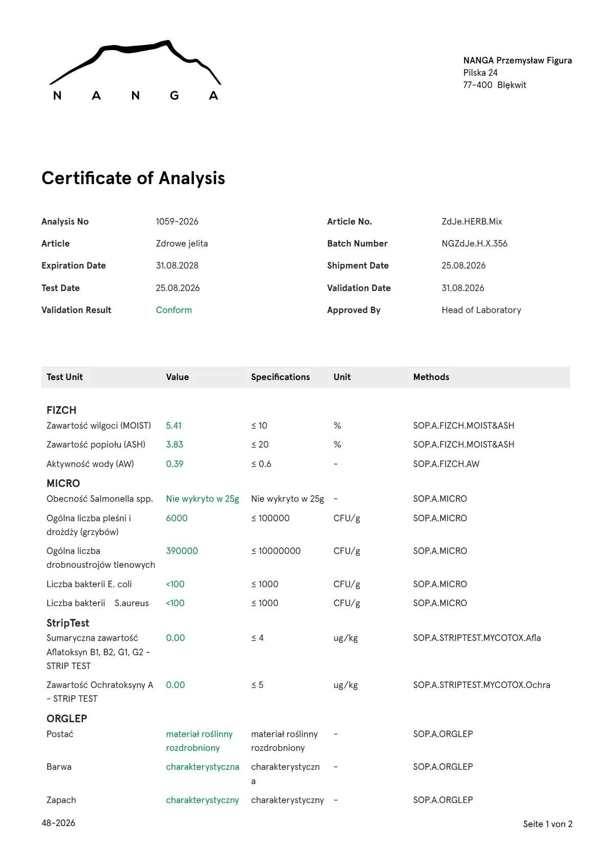Click the "Methods" column header
Screen dimensions: 614x868
[431, 377]
